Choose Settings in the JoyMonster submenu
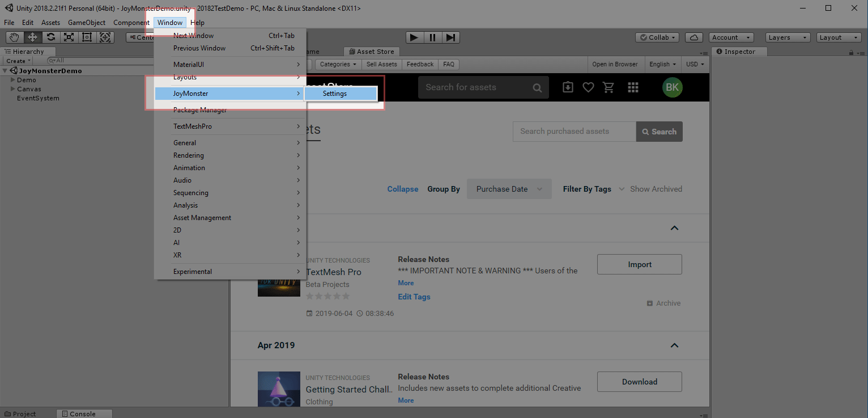This screenshot has width=868, height=418. 341,94
